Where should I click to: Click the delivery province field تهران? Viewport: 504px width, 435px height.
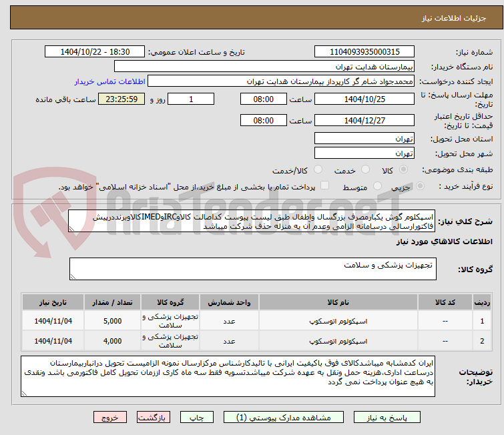coord(364,139)
